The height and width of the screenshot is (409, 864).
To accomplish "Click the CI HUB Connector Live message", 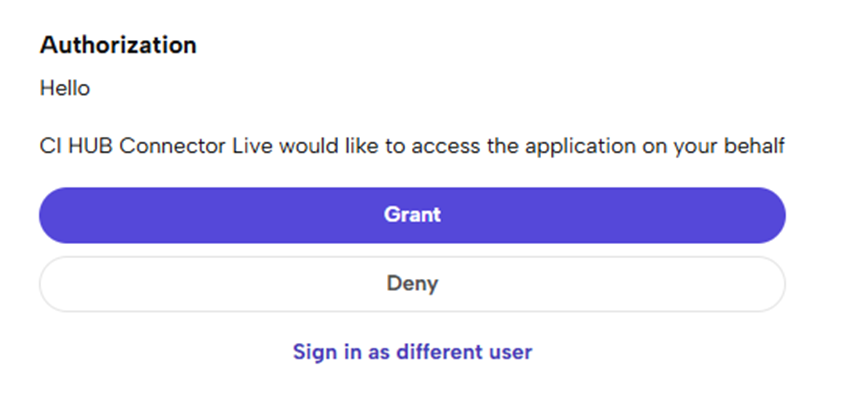I will [411, 147].
